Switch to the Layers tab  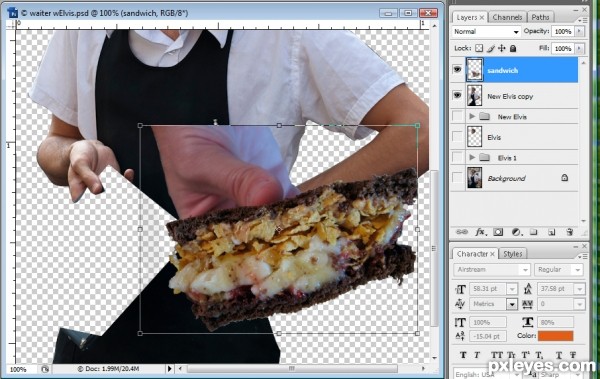click(x=466, y=17)
